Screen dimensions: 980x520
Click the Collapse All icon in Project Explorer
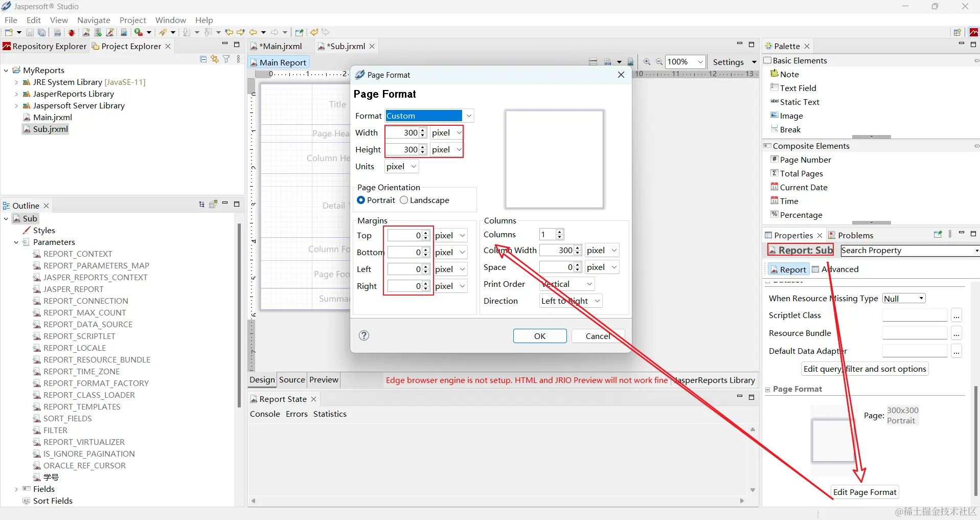[x=203, y=59]
